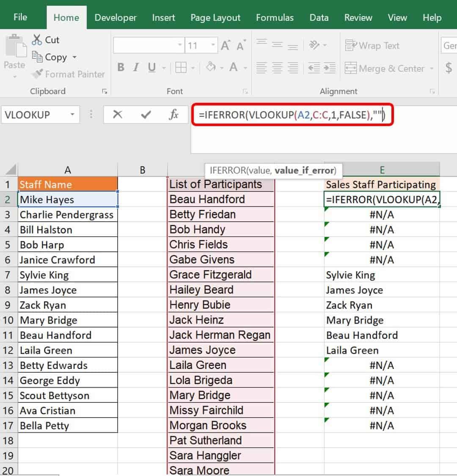Toggle italic formatting

click(x=136, y=67)
